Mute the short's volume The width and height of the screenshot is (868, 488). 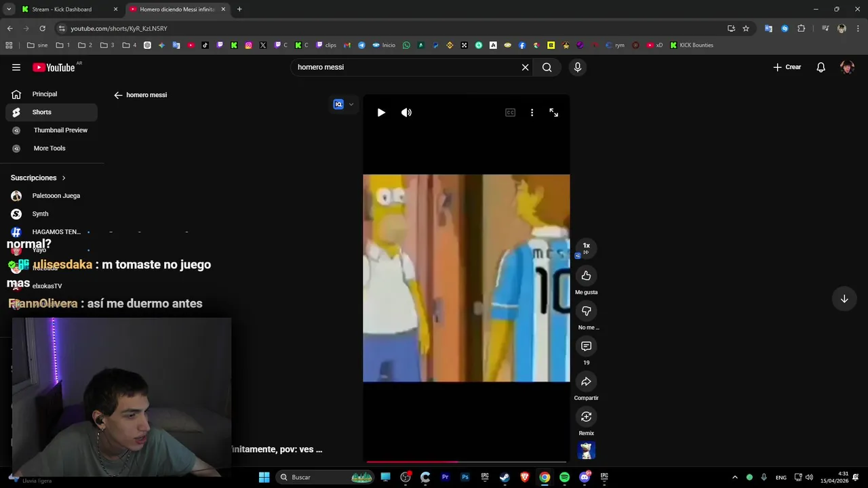406,113
